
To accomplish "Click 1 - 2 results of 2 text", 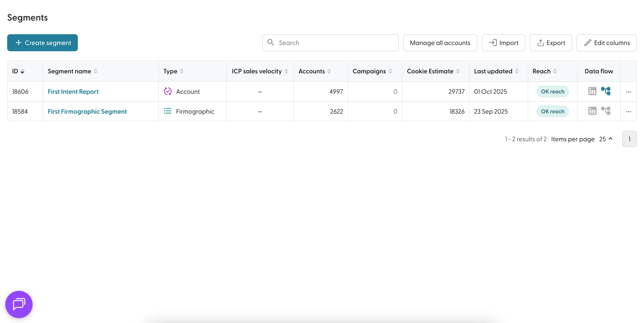I will pos(525,139).
